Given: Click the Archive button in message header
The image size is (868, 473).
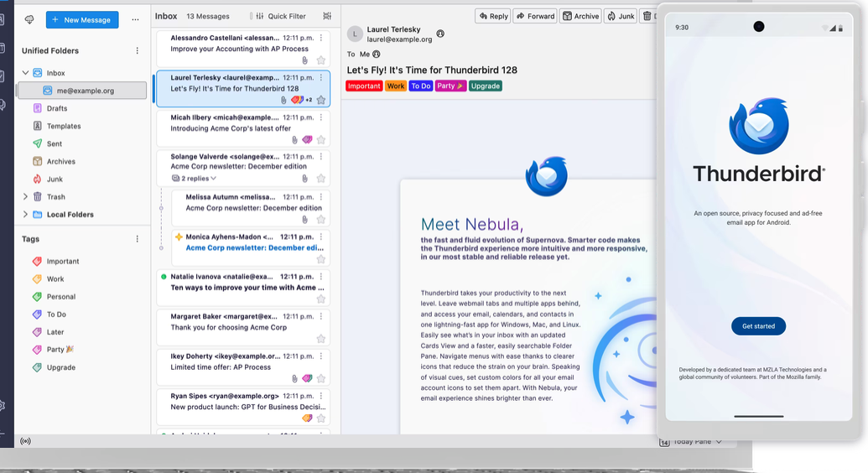Looking at the screenshot, I should pos(580,16).
